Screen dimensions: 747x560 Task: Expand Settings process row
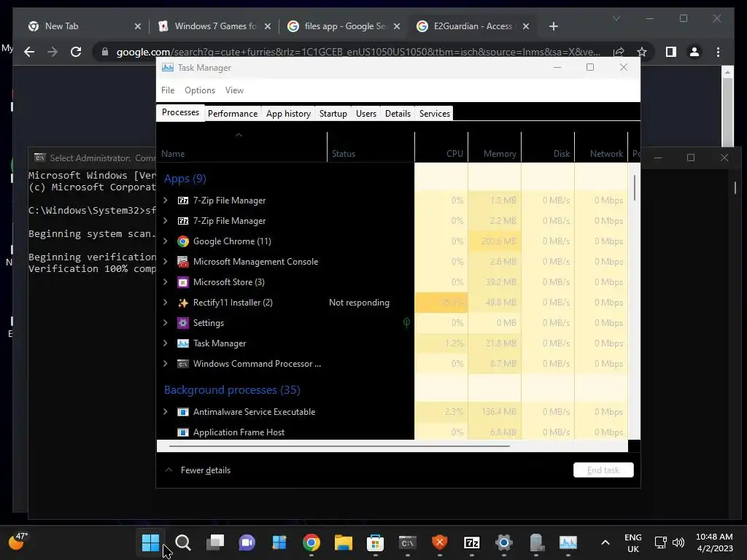pos(166,323)
